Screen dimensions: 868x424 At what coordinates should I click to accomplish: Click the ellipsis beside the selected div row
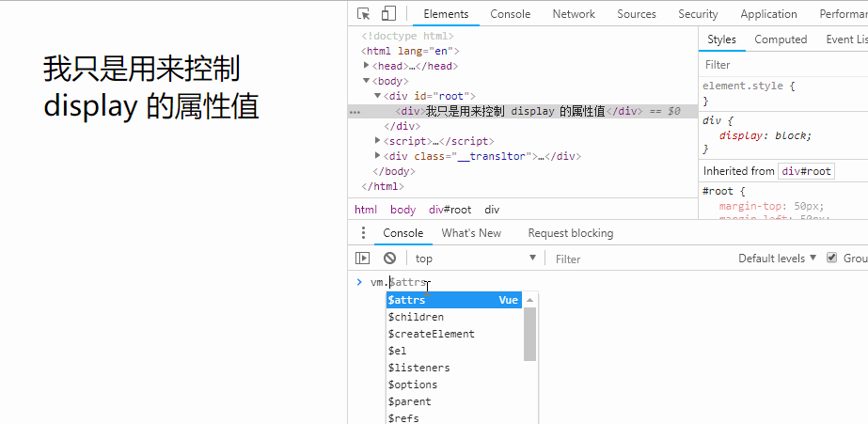point(355,111)
